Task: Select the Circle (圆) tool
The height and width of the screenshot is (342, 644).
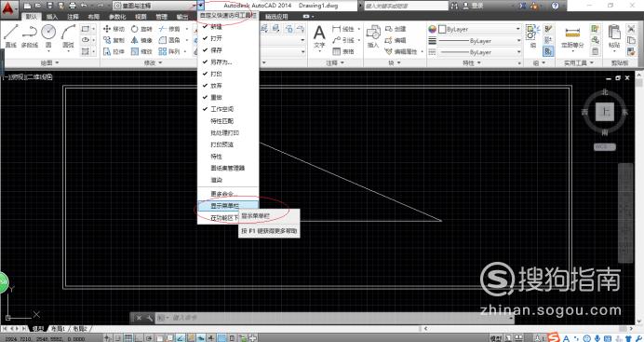Action: click(x=48, y=36)
